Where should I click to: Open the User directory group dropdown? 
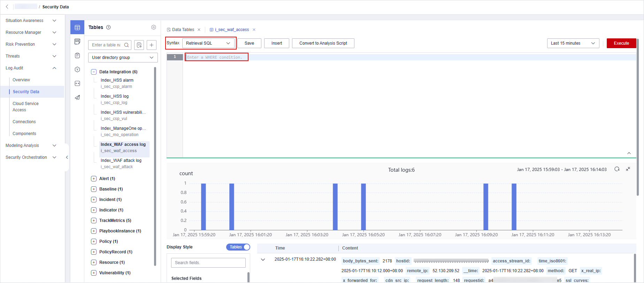click(x=123, y=58)
